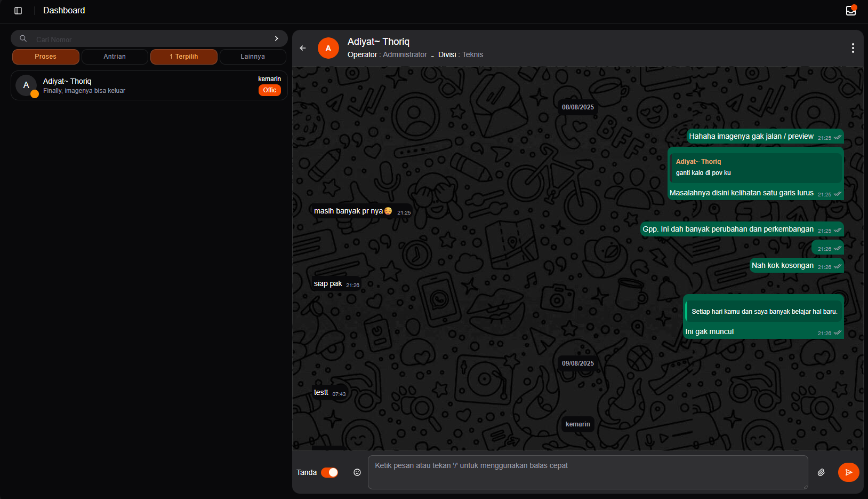Toggle the Tanda switch

coord(329,472)
